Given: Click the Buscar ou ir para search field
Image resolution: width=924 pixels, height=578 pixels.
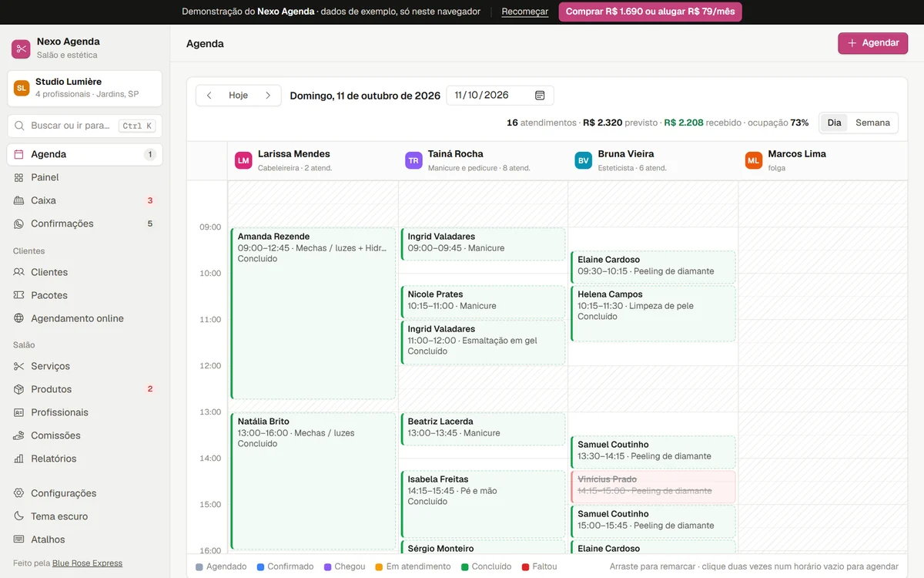Looking at the screenshot, I should [x=85, y=126].
